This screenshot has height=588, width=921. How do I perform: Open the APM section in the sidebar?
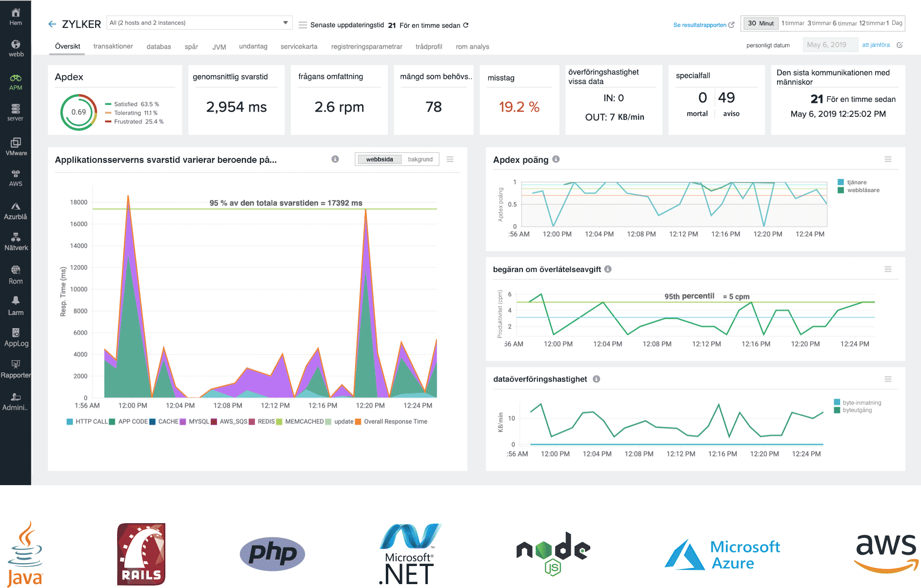[16, 81]
